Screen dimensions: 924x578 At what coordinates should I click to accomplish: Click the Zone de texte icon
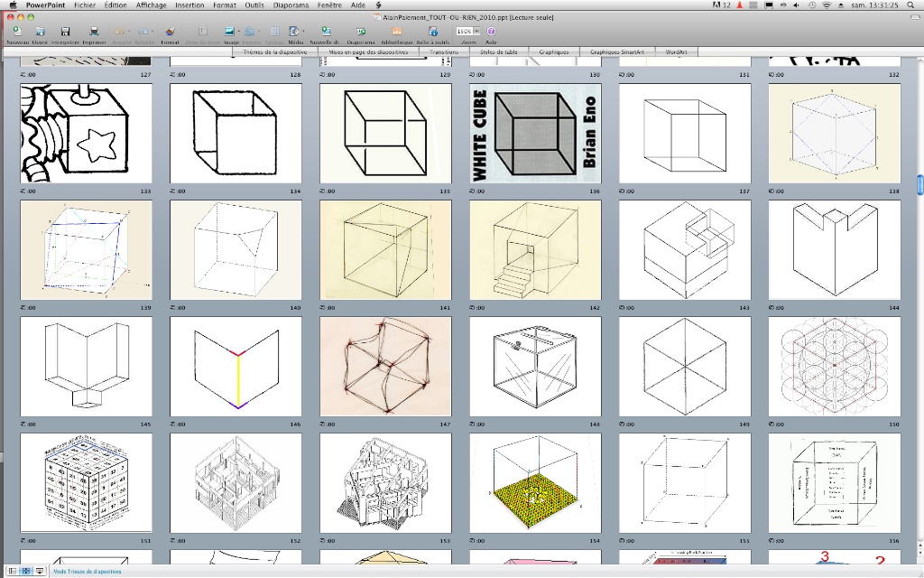click(x=203, y=32)
